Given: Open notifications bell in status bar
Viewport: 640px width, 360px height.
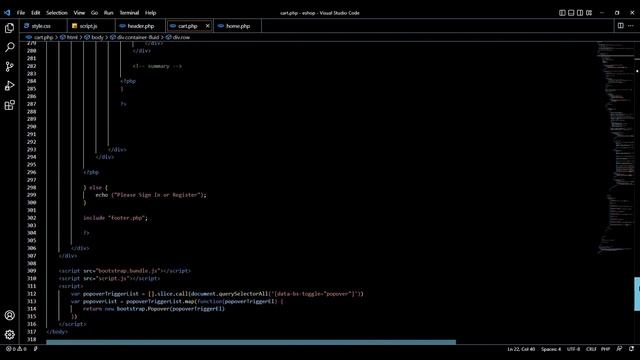Looking at the screenshot, I should coord(631,349).
